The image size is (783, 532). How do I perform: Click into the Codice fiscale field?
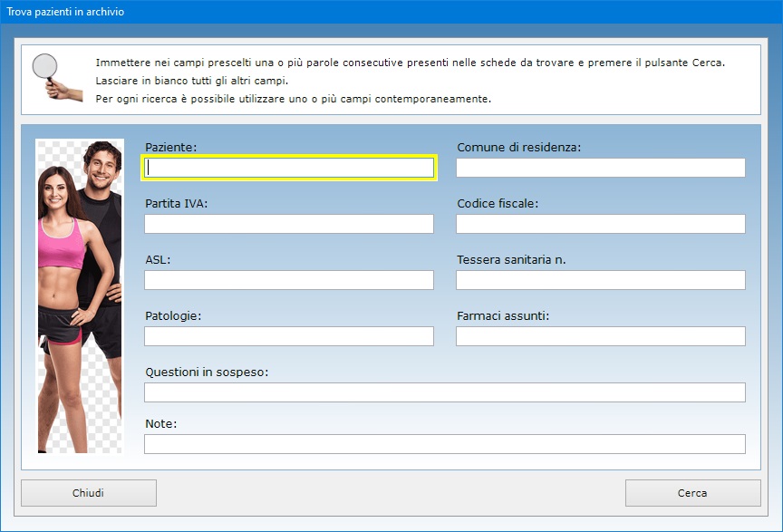click(x=600, y=224)
